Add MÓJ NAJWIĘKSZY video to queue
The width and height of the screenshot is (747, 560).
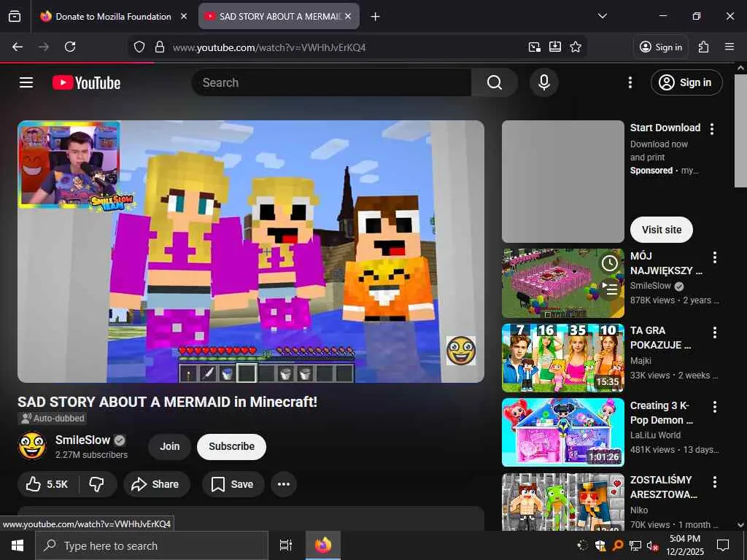609,287
